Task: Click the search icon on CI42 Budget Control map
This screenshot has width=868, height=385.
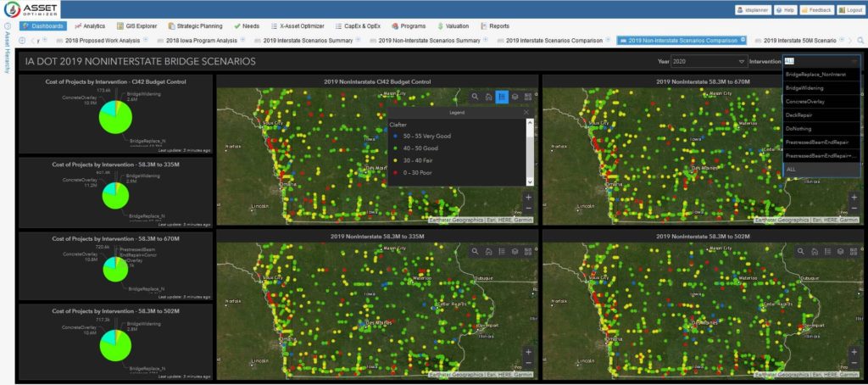Action: click(476, 97)
